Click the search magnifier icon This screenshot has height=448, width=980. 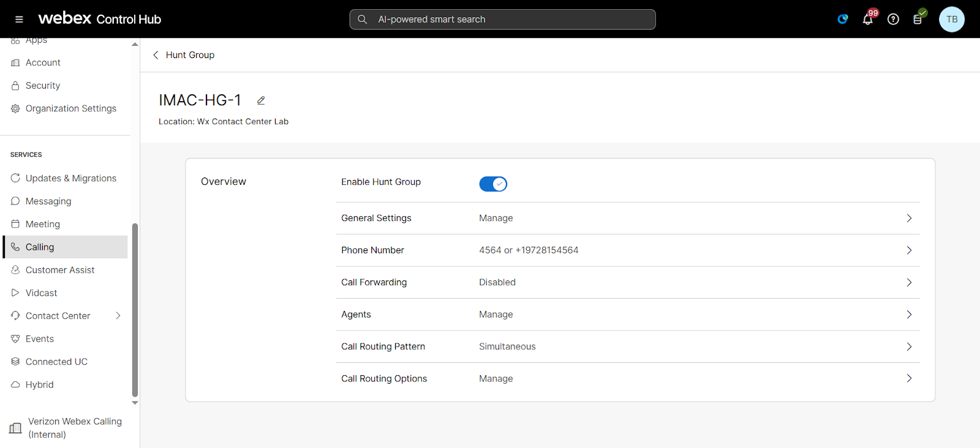coord(363,20)
